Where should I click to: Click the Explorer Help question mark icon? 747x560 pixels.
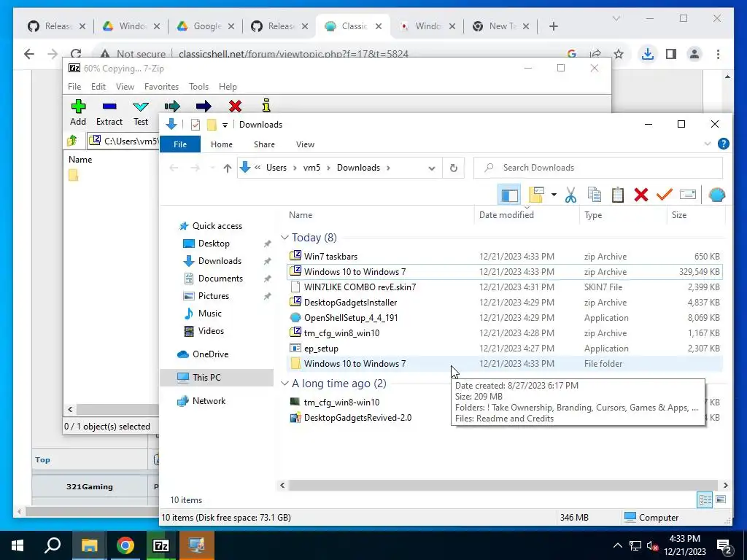pyautogui.click(x=723, y=144)
